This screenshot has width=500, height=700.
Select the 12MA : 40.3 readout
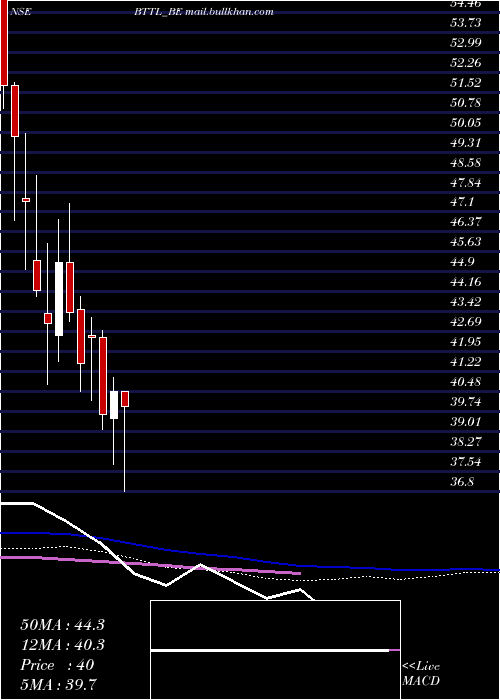62,645
